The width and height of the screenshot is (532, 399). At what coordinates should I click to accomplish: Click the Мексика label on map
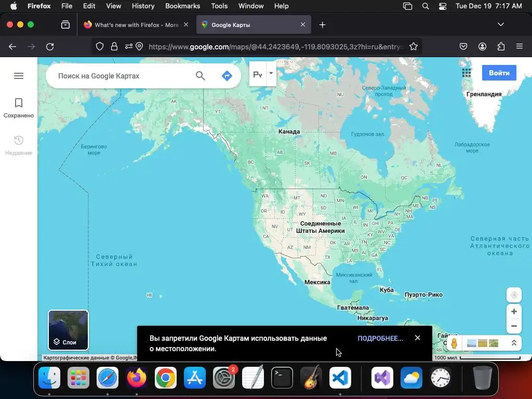click(317, 282)
